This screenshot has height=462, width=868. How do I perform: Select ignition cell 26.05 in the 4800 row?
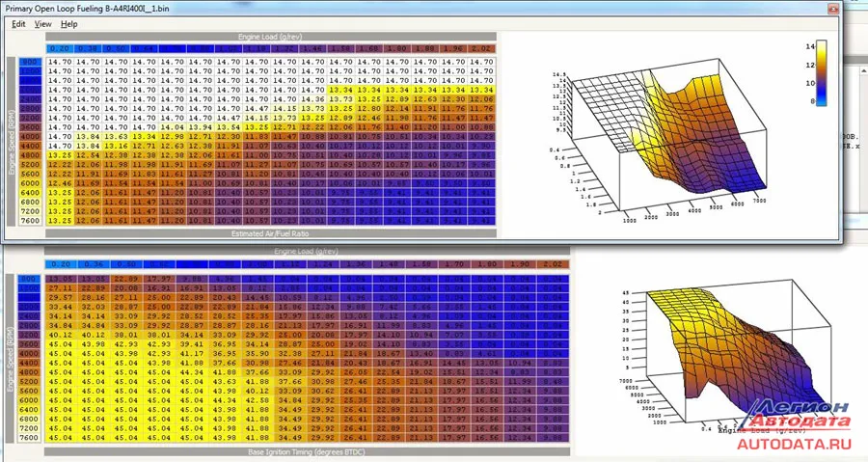click(x=355, y=371)
